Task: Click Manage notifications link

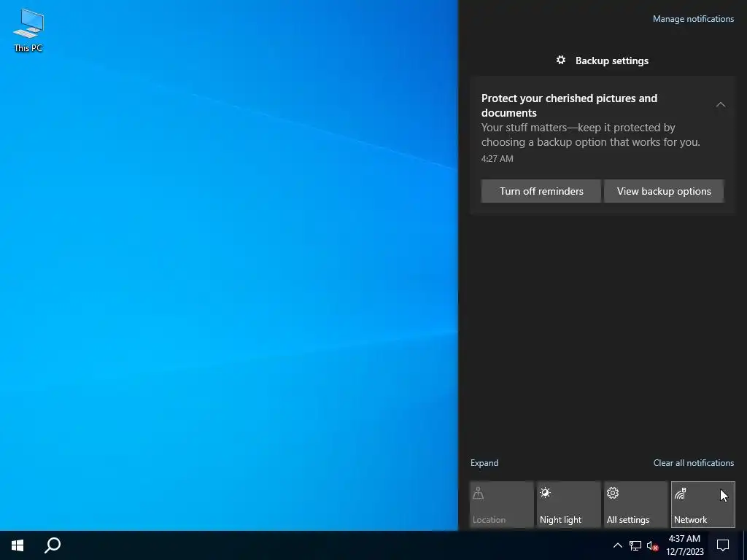Action: click(x=693, y=19)
